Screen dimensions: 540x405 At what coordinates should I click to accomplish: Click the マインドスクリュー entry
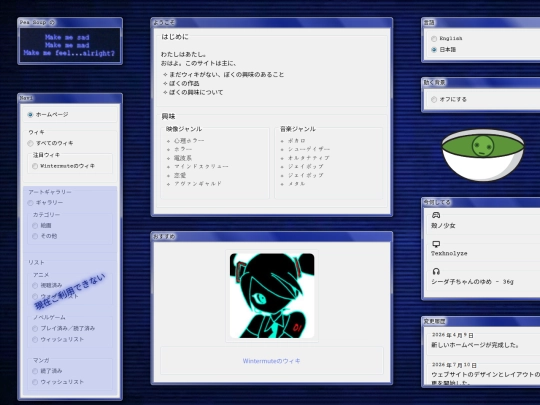pyautogui.click(x=201, y=166)
